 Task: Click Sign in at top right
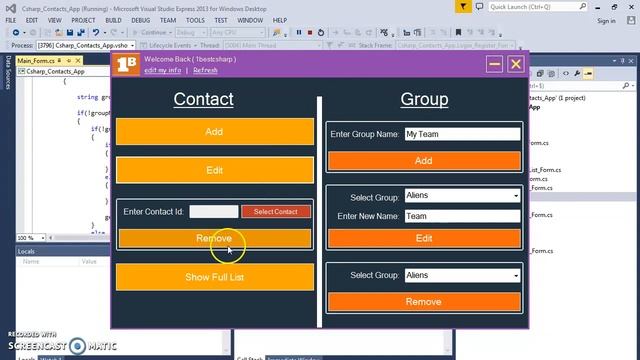(x=607, y=21)
